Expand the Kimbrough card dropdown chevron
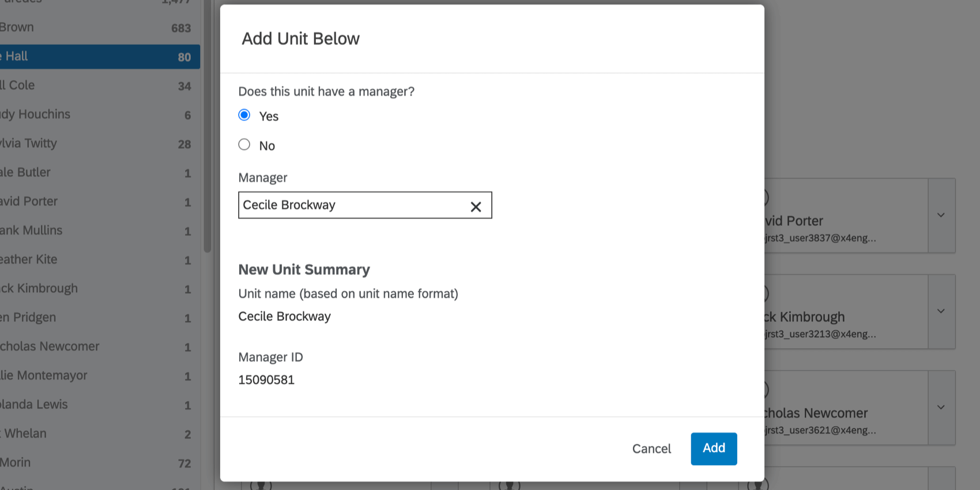The image size is (980, 490). [x=941, y=311]
